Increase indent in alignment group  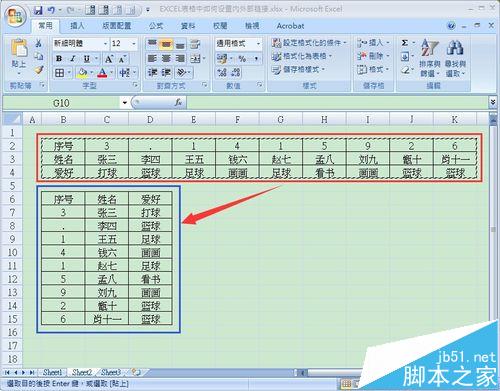pyautogui.click(x=166, y=72)
